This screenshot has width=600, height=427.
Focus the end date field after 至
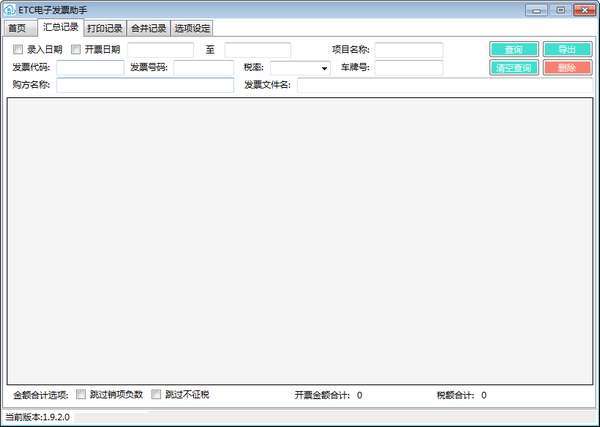click(258, 50)
